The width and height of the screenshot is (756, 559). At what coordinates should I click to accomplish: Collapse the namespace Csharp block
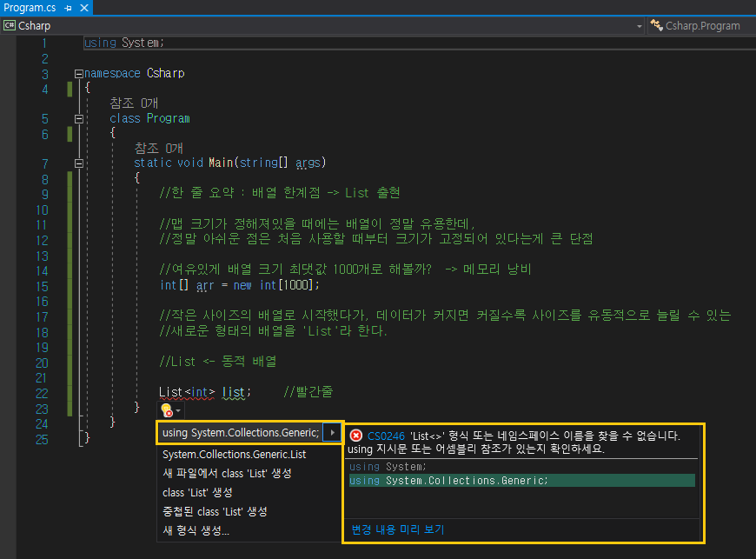[x=78, y=74]
